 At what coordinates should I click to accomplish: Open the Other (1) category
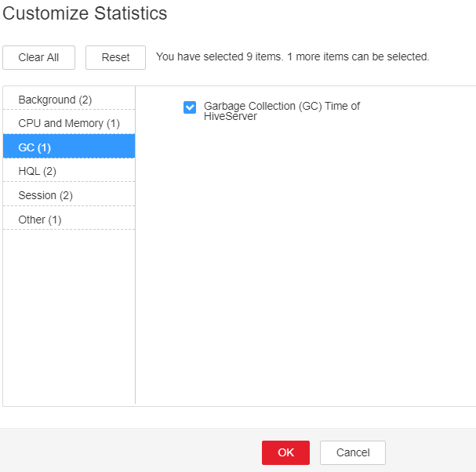69,220
